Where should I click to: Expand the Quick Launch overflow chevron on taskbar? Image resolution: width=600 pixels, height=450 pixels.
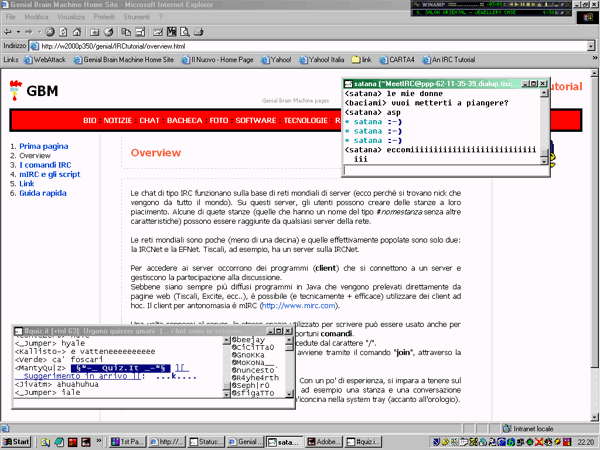[x=99, y=440]
